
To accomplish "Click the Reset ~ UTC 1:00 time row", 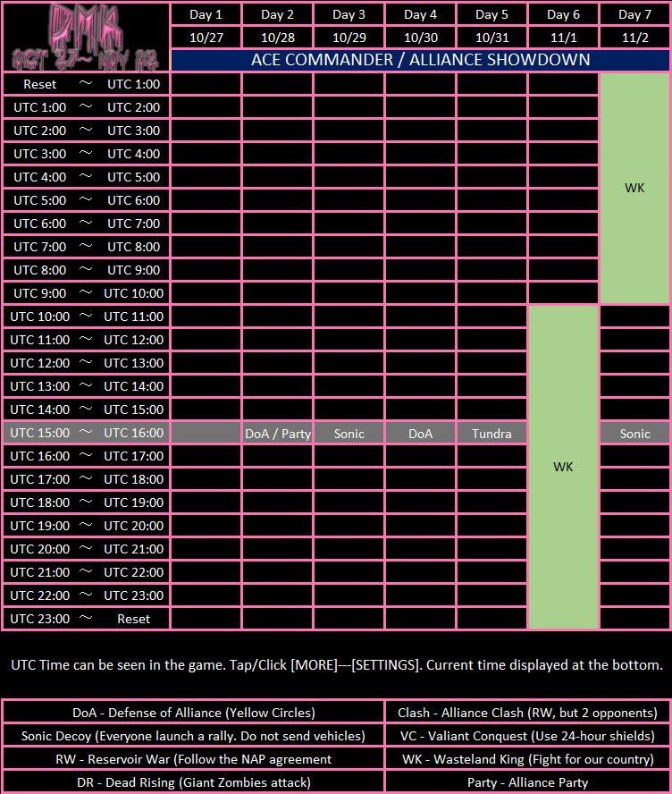I will pyautogui.click(x=86, y=84).
